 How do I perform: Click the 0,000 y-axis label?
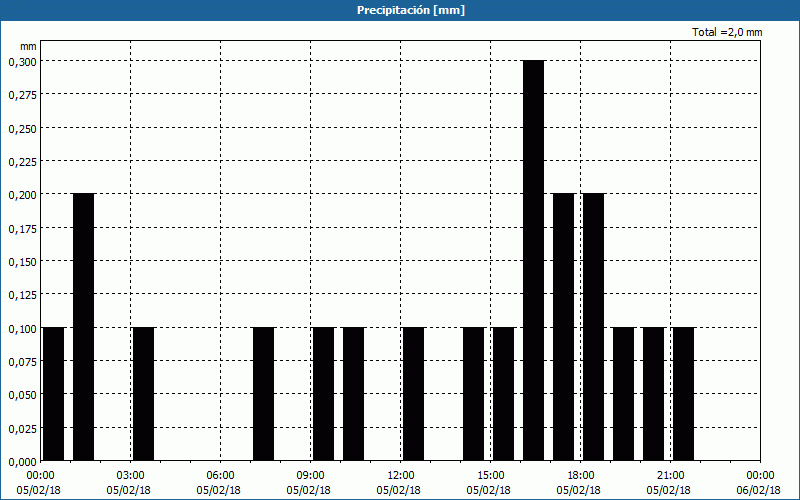pyautogui.click(x=23, y=462)
